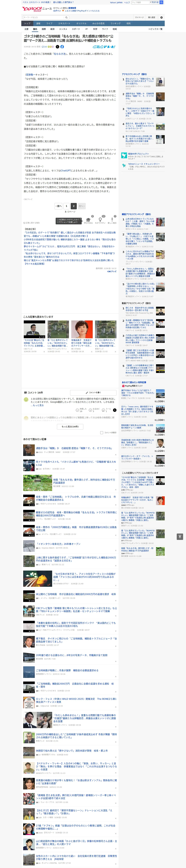Close the reaction tooltip popup
186x868 pixels.
[80, 219]
